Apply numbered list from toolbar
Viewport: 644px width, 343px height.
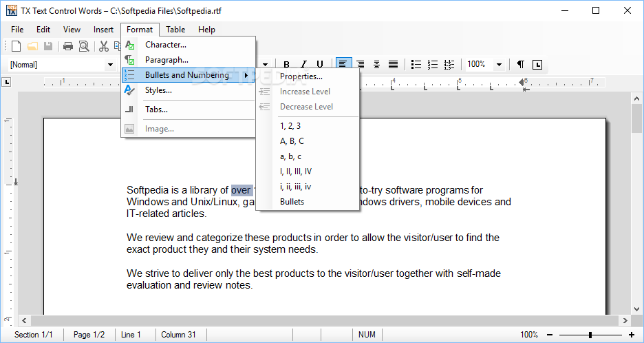pos(433,65)
